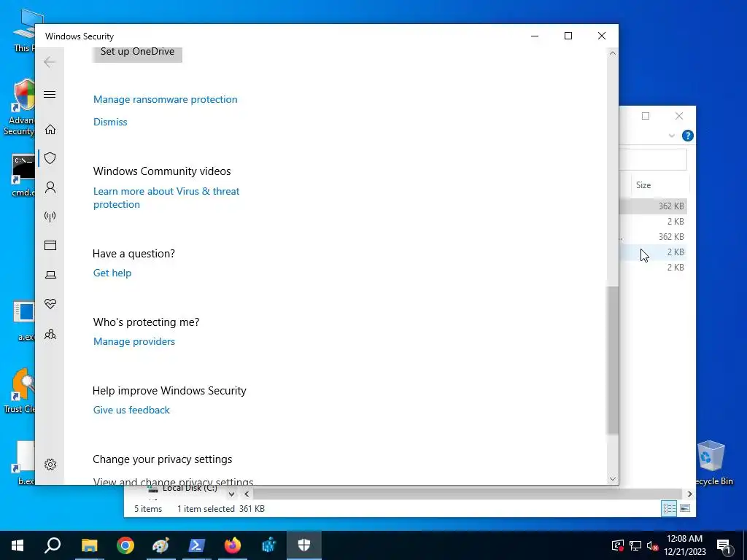
Task: Click the scroll up arrow in Windows Security
Action: pyautogui.click(x=613, y=53)
